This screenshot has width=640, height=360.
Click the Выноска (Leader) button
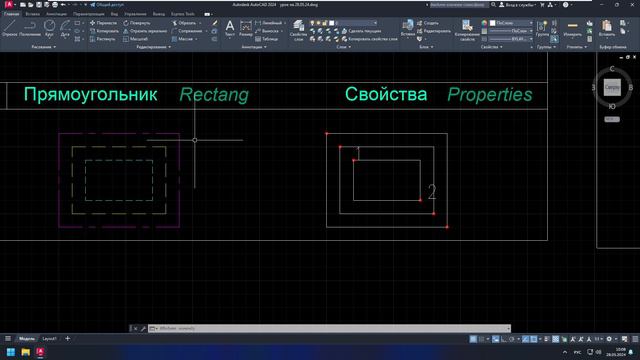[267, 31]
